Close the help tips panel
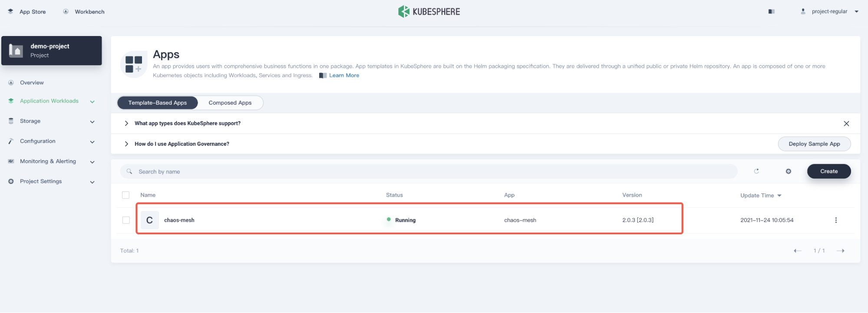The width and height of the screenshot is (868, 313). point(846,124)
